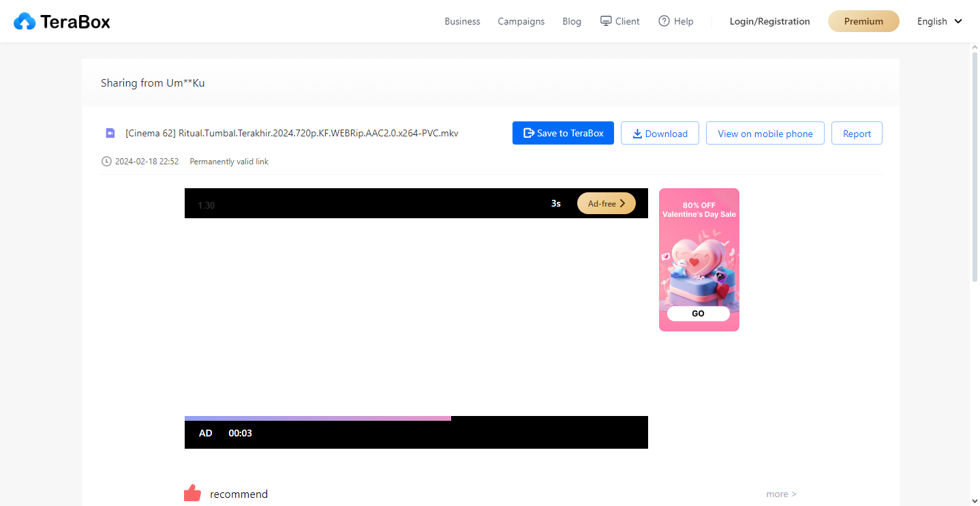The height and width of the screenshot is (506, 980).
Task: Click the Premium button
Action: click(x=863, y=20)
